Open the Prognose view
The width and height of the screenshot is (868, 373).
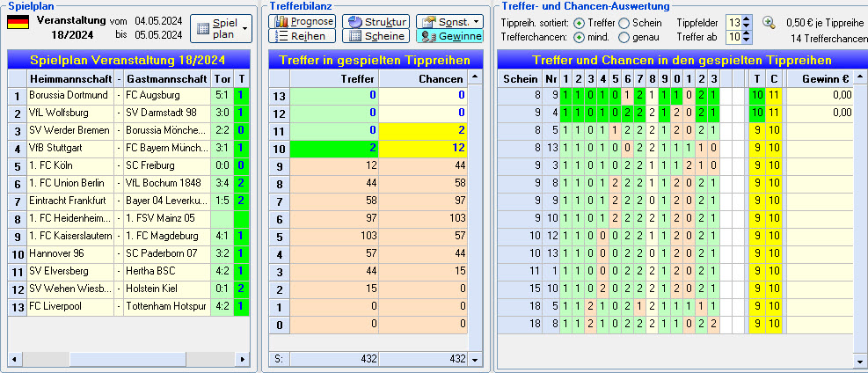[x=303, y=22]
